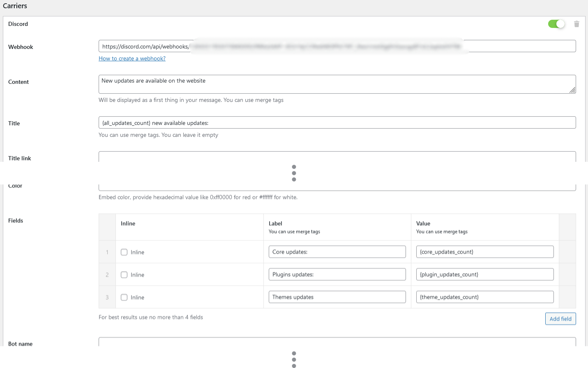This screenshot has height=368, width=588.
Task: Click the 'Value' column header
Action: click(x=423, y=223)
